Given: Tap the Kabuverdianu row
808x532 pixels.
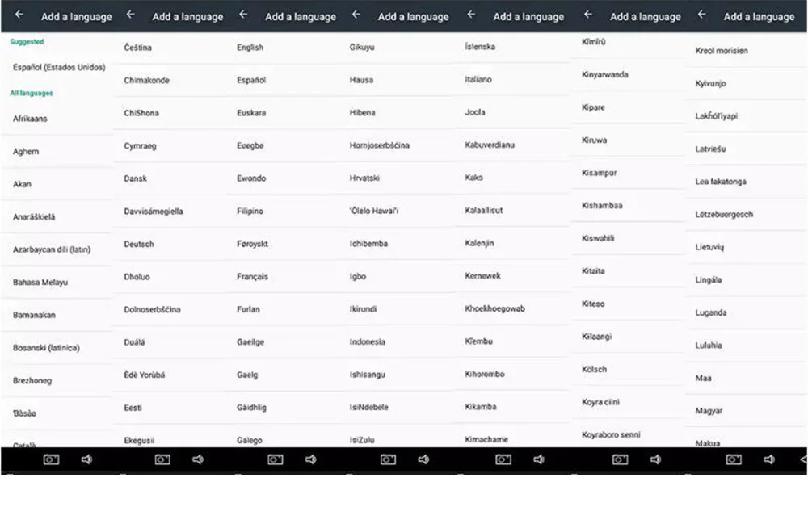Looking at the screenshot, I should coord(511,145).
